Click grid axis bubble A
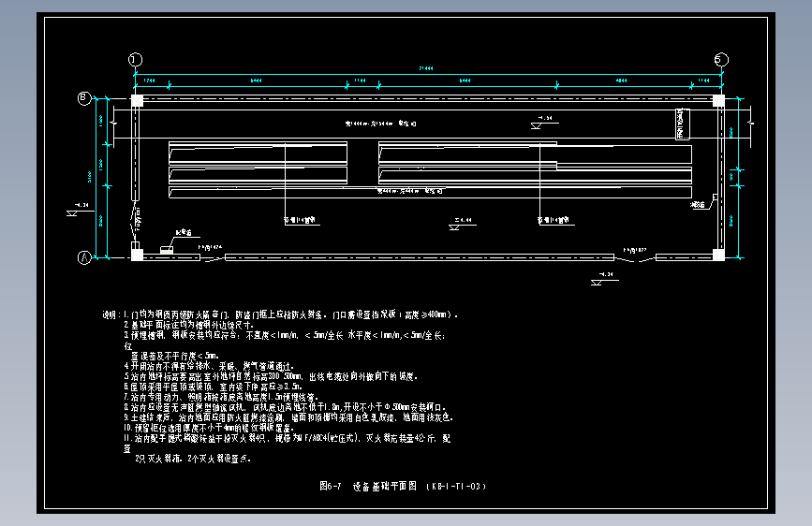812x526 pixels. pyautogui.click(x=84, y=257)
